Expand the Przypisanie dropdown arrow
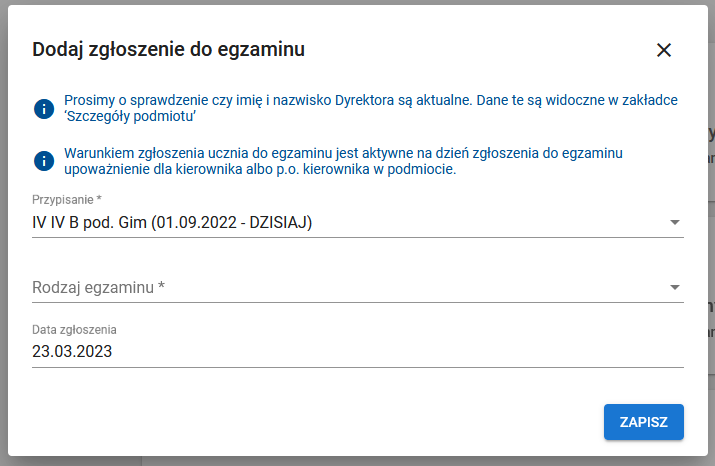 pyautogui.click(x=674, y=222)
